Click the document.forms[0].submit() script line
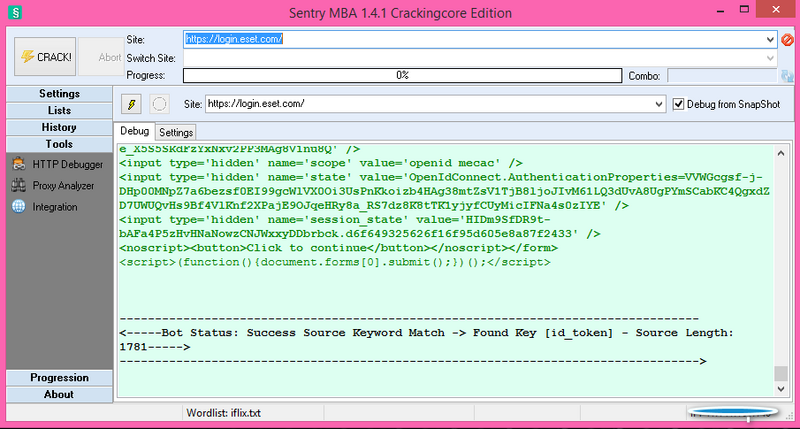Screen dimensions: 800x429 [335, 262]
